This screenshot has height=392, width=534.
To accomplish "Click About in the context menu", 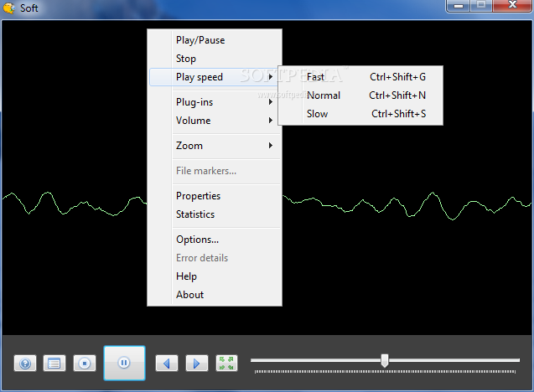I will coord(215,295).
